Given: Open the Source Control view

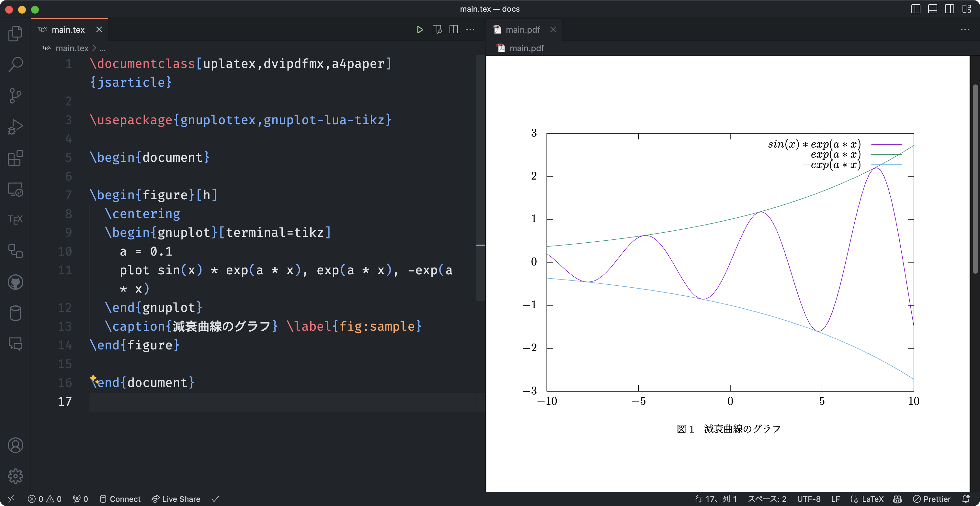Looking at the screenshot, I should coord(15,95).
